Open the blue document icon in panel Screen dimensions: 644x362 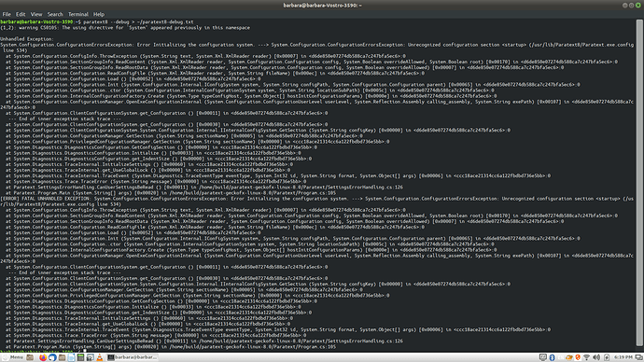click(72, 357)
